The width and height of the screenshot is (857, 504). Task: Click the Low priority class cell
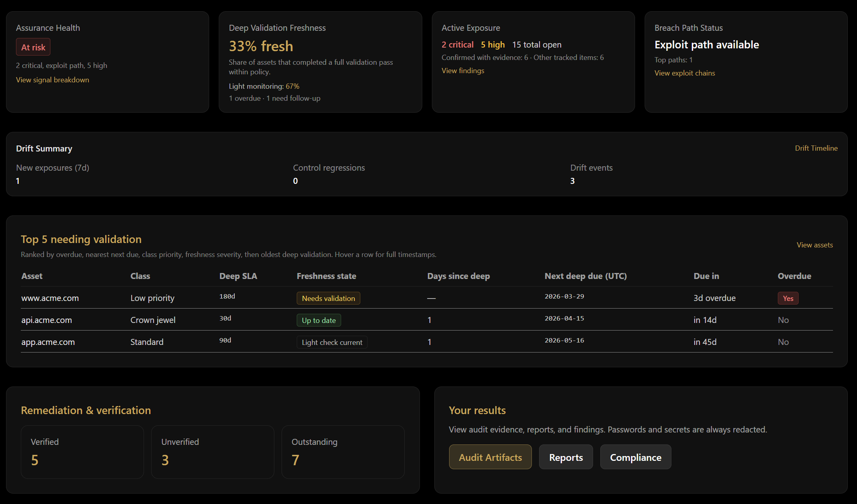[152, 298]
